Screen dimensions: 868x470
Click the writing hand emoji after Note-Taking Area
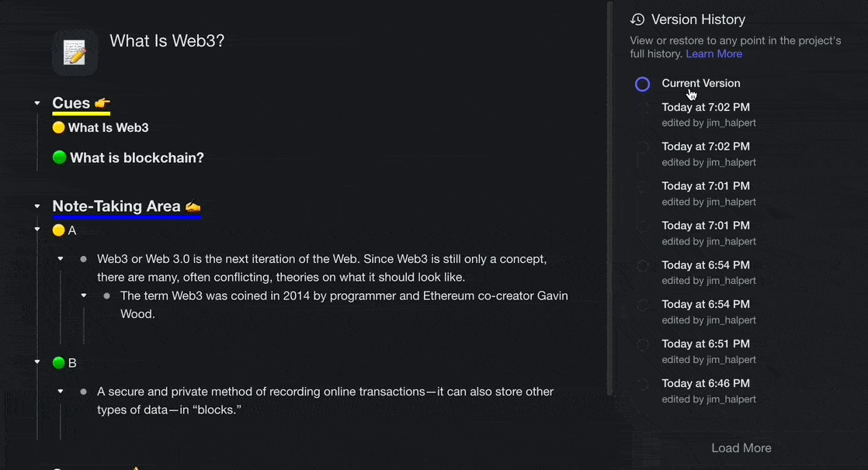(193, 206)
